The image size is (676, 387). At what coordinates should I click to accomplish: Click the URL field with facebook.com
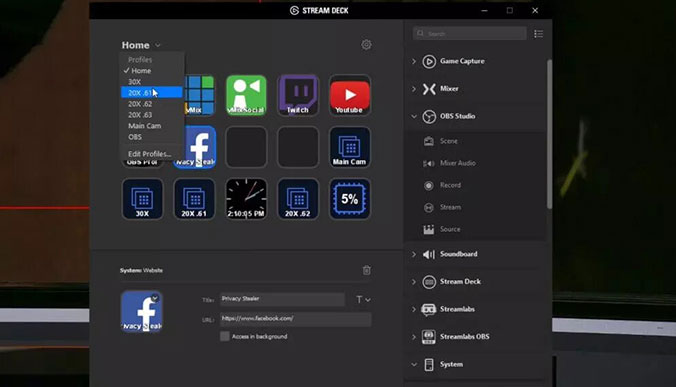pos(295,319)
